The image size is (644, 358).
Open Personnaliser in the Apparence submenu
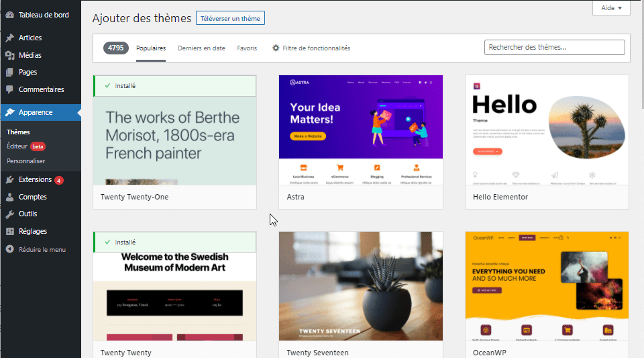26,161
